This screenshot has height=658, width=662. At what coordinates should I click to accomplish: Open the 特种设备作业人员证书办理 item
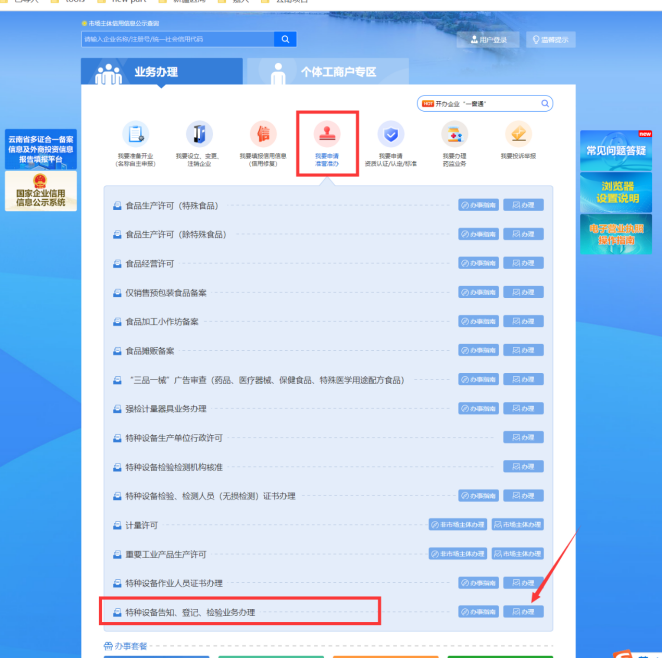[x=174, y=583]
